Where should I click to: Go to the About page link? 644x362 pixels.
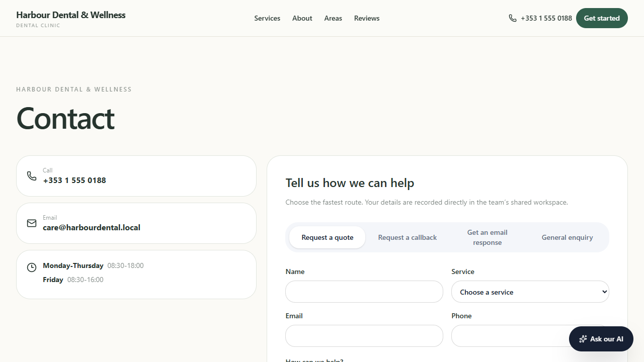click(x=302, y=18)
